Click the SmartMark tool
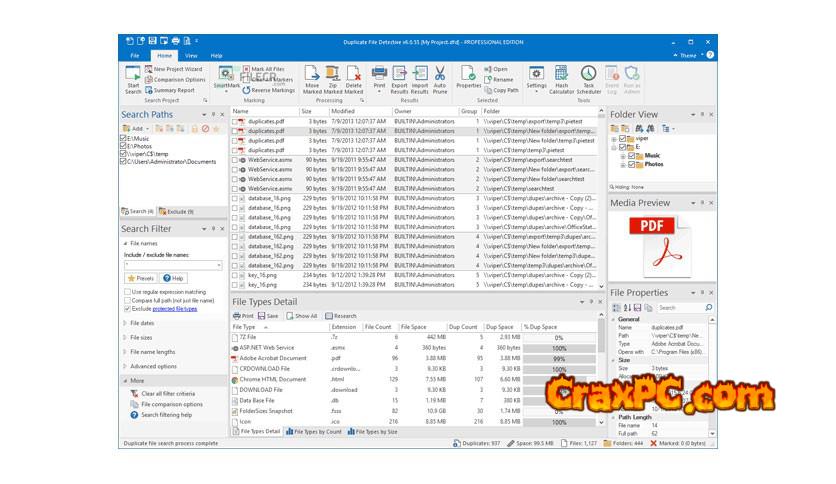The height and width of the screenshot is (484, 836). pos(226,78)
